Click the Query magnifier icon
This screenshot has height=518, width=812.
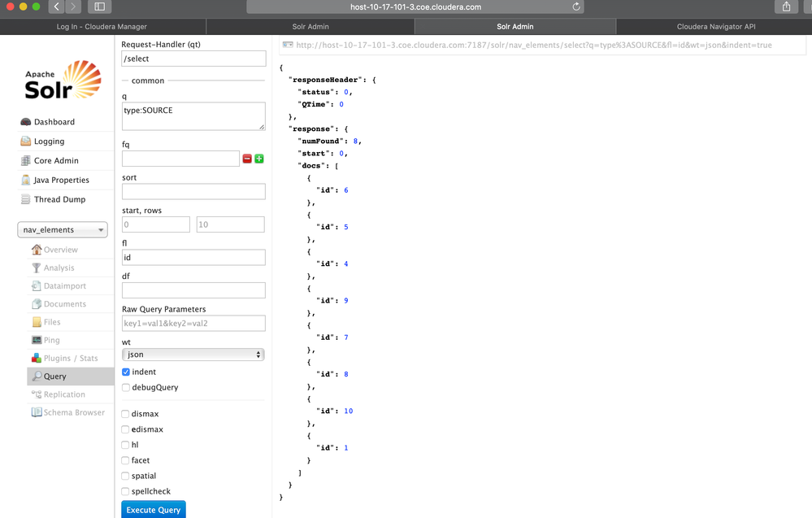(x=37, y=376)
